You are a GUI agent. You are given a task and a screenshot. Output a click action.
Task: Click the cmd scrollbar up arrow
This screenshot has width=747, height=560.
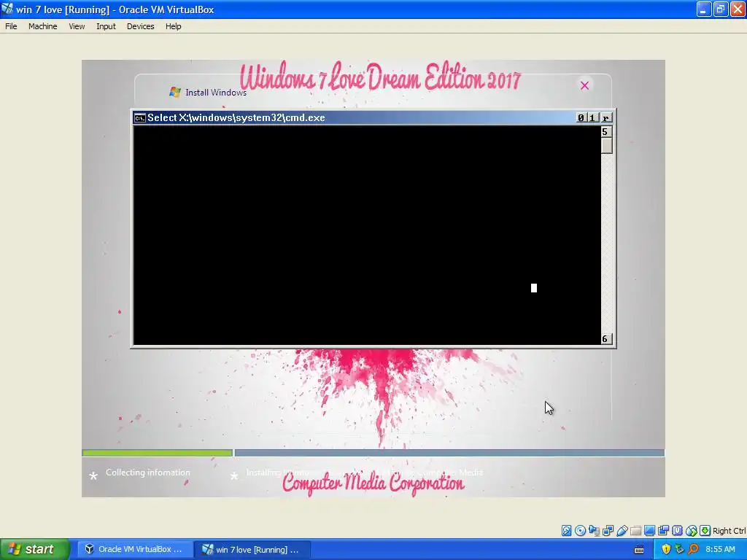605,132
